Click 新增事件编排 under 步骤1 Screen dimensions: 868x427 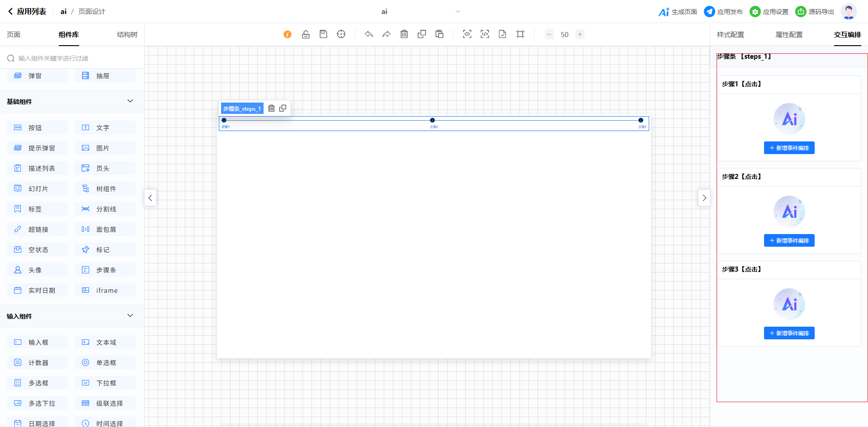[789, 148]
